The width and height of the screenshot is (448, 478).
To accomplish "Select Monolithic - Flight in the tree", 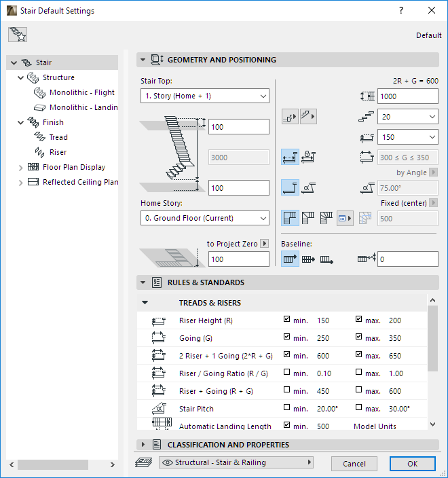I will coord(81,92).
